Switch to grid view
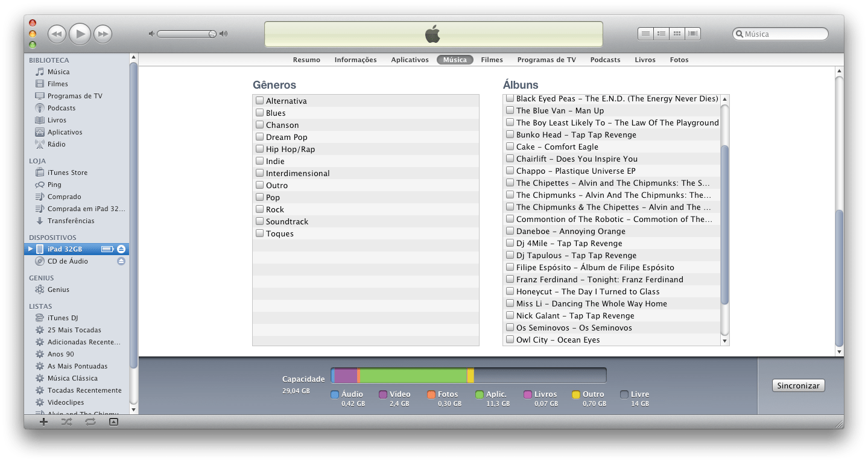Image resolution: width=868 pixels, height=462 pixels. click(x=677, y=34)
